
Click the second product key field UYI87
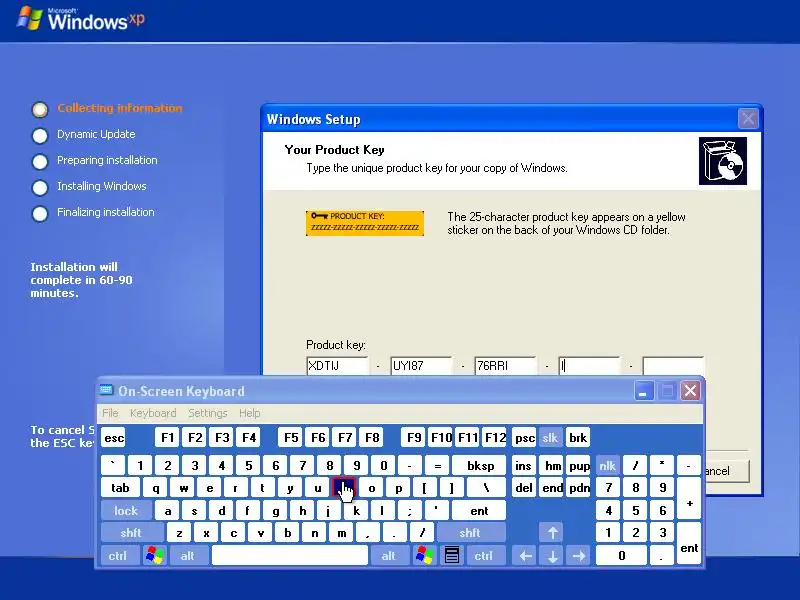(x=421, y=366)
